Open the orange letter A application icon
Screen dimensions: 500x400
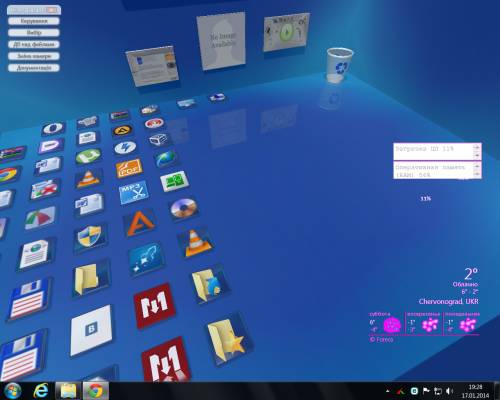pyautogui.click(x=140, y=222)
